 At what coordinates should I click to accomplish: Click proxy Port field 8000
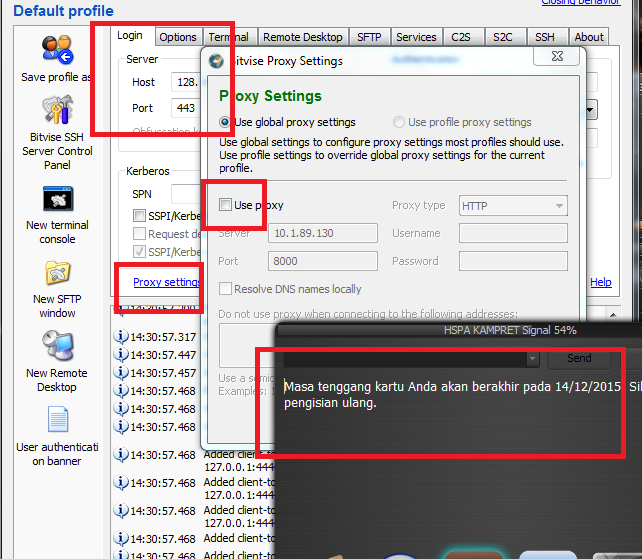[323, 261]
